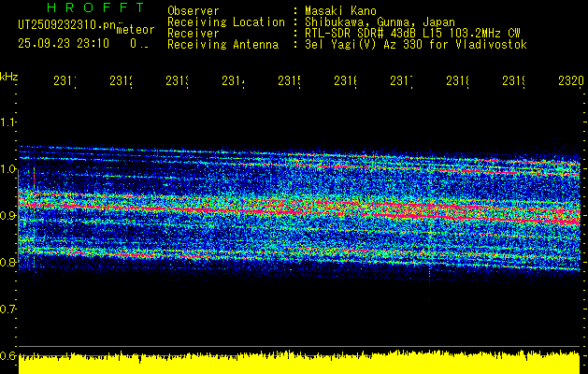Image resolution: width=588 pixels, height=374 pixels.
Task: Click the 2315 time axis marker
Action: tap(290, 81)
